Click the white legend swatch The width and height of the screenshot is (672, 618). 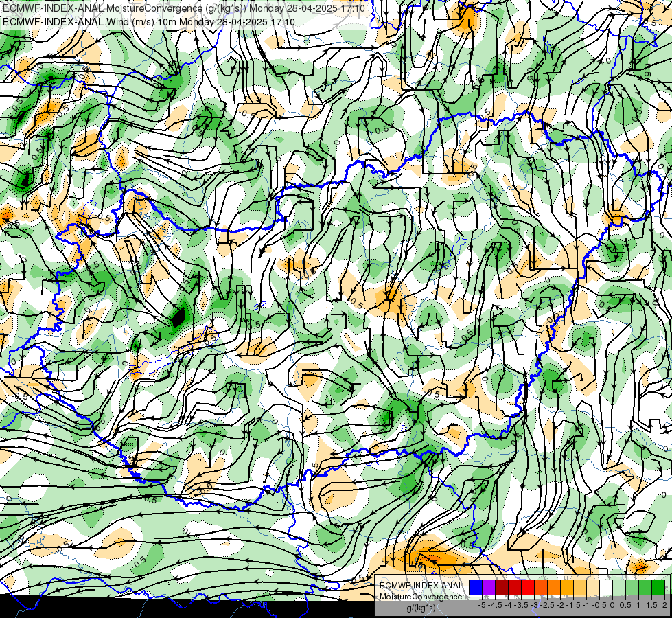(606, 588)
